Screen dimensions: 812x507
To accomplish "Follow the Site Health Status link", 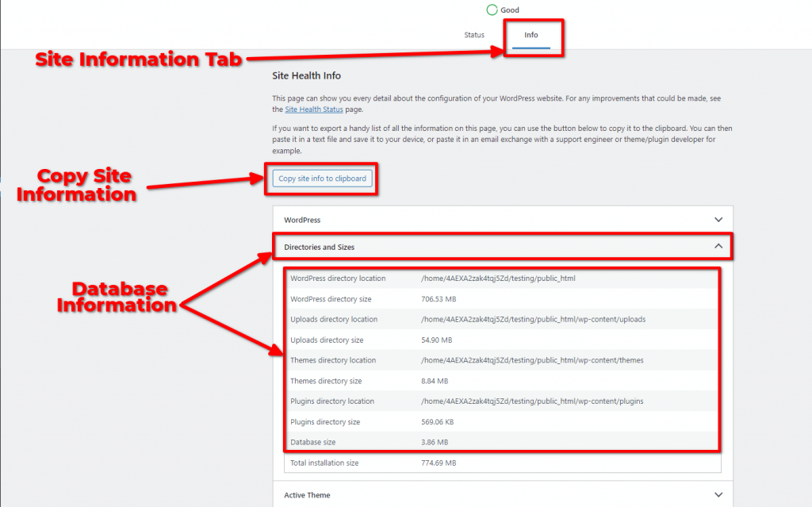I will [x=314, y=109].
